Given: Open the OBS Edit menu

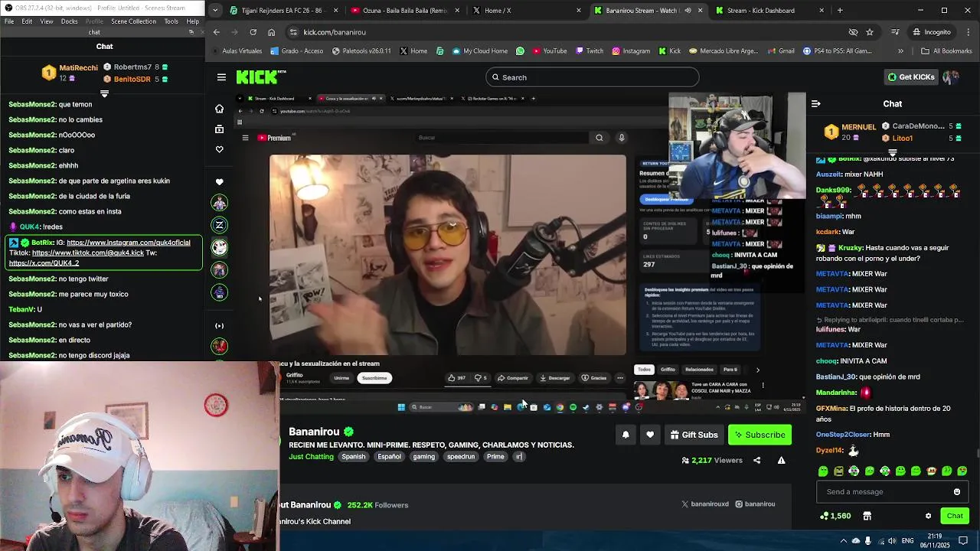Looking at the screenshot, I should point(27,21).
